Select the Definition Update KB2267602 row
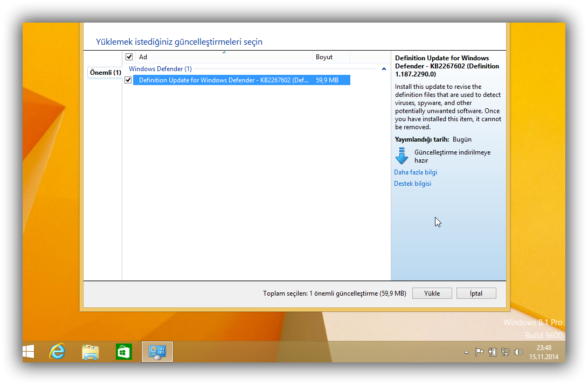The width and height of the screenshot is (588, 385). click(241, 80)
